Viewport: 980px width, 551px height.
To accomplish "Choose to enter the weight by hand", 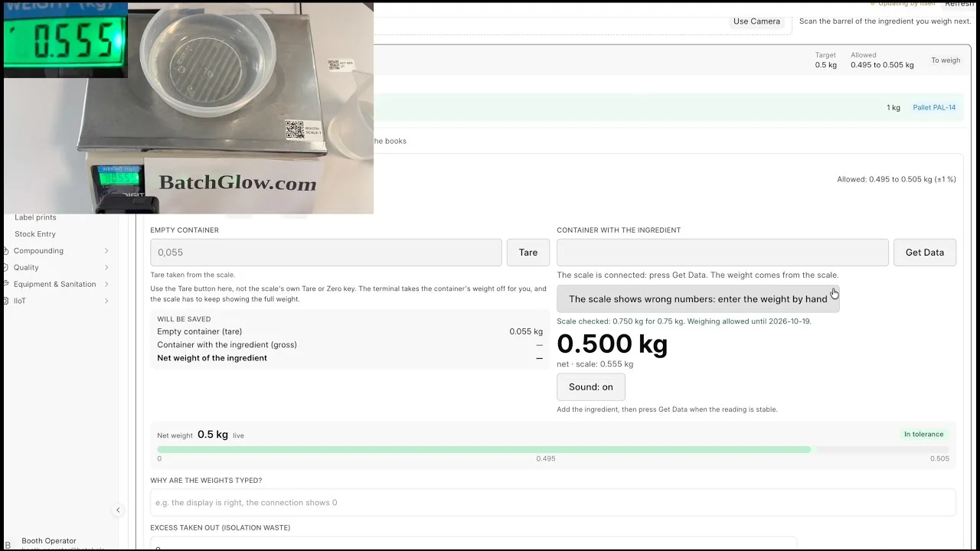I will pyautogui.click(x=698, y=299).
